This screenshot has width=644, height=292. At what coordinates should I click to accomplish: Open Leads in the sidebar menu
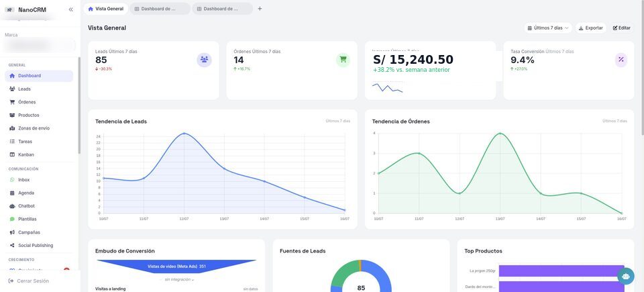pyautogui.click(x=39, y=89)
